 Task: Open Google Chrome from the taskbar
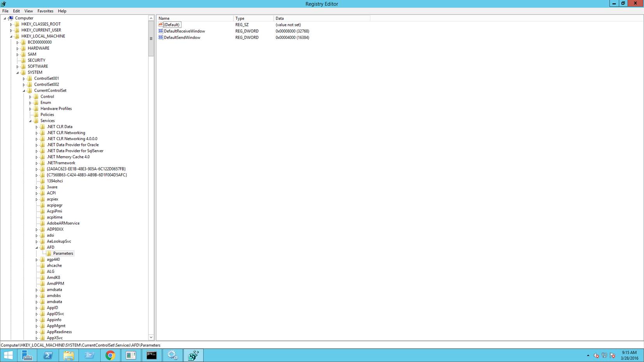pyautogui.click(x=110, y=355)
